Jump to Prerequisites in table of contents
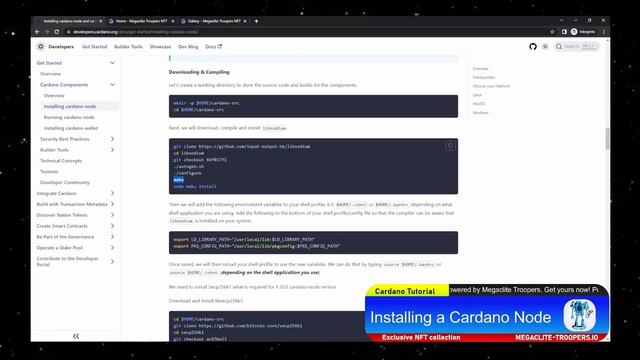The width and height of the screenshot is (640, 360). point(484,77)
